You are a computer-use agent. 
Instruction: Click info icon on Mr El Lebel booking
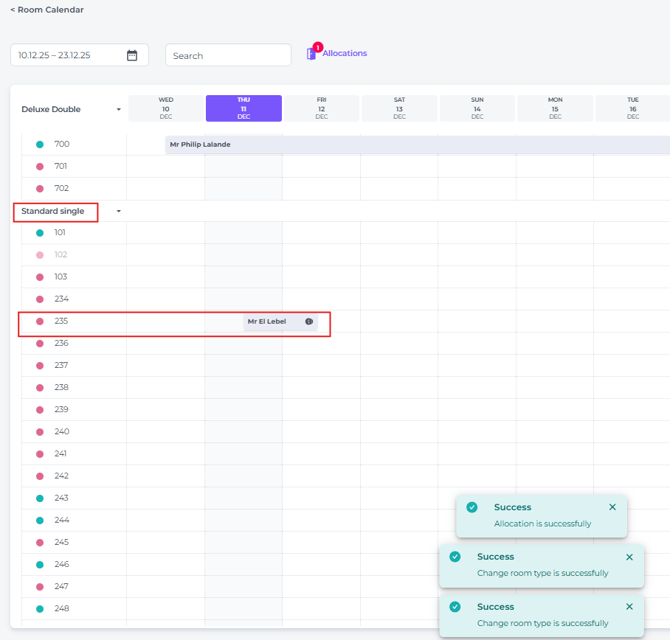309,322
